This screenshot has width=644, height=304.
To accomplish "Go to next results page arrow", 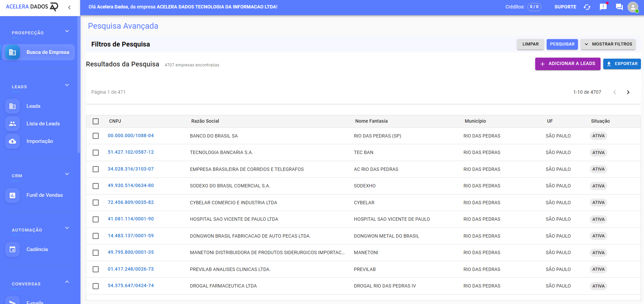I will [628, 92].
